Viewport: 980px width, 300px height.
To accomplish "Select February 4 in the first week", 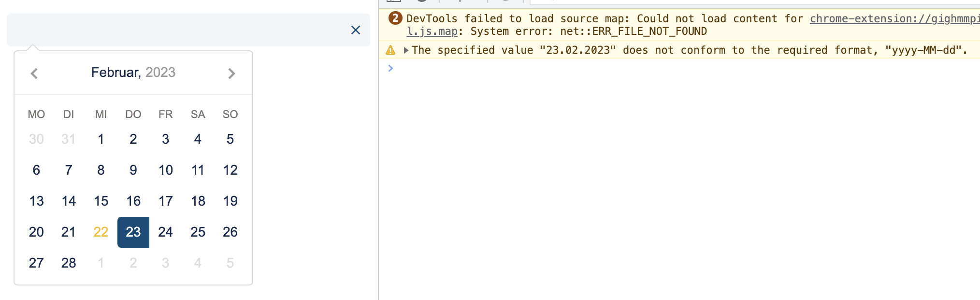I will [x=198, y=139].
